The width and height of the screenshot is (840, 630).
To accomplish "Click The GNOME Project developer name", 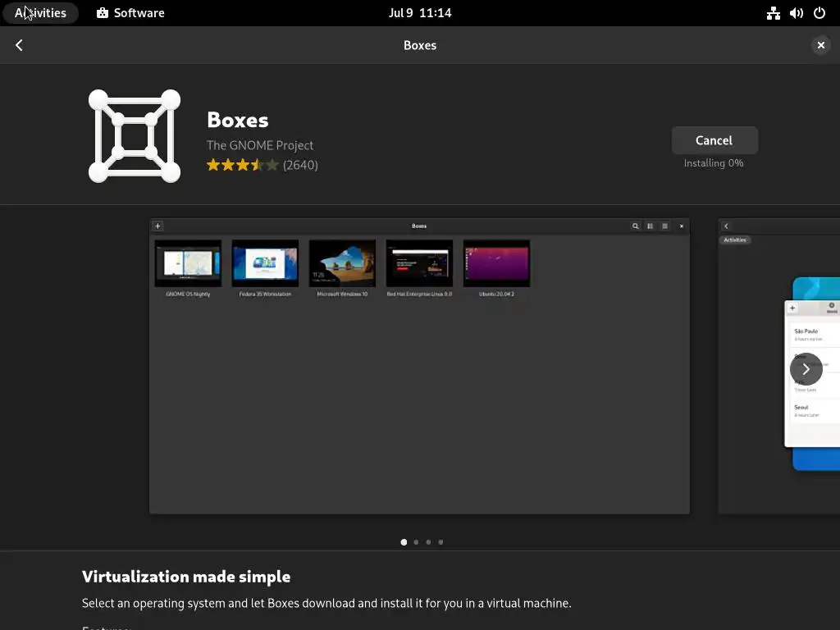I will 260,145.
